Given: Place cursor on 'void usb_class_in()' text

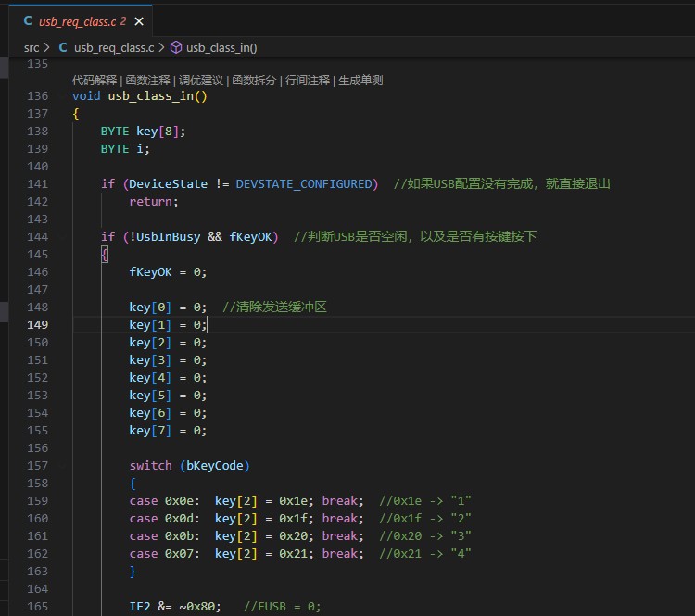Looking at the screenshot, I should (140, 96).
